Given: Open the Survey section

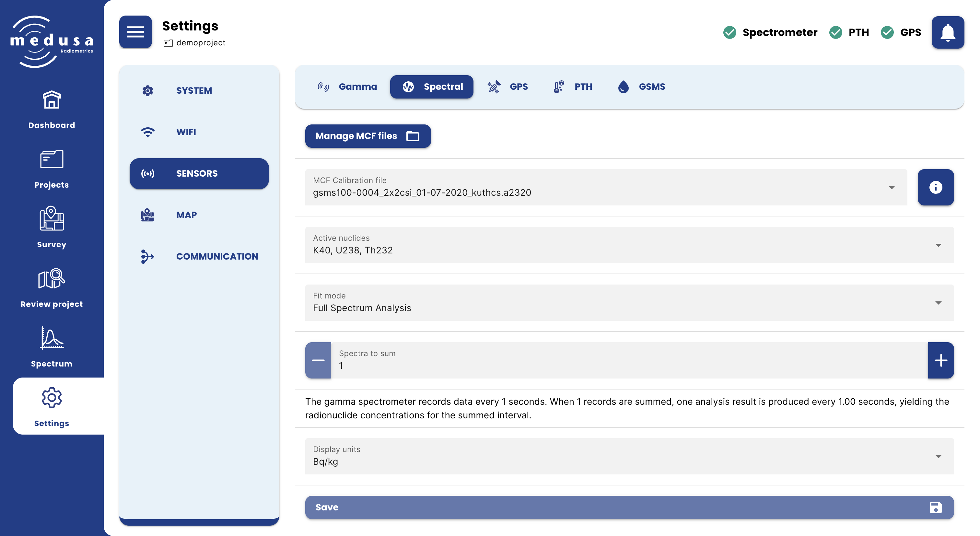Looking at the screenshot, I should (51, 227).
